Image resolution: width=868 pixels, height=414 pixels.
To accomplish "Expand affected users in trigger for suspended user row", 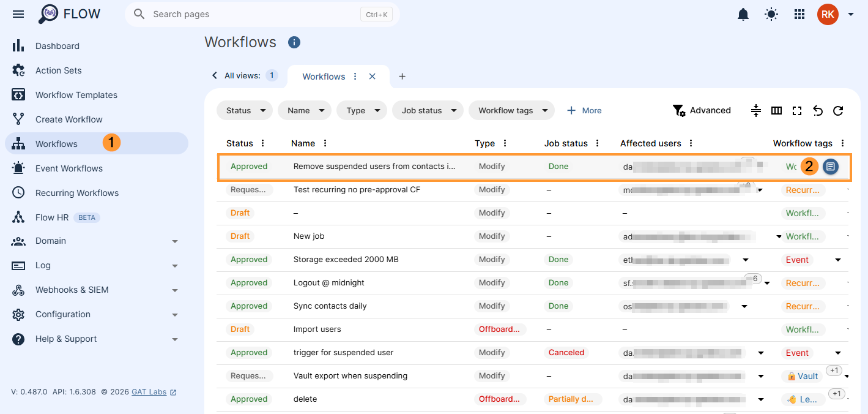I will coord(761,353).
